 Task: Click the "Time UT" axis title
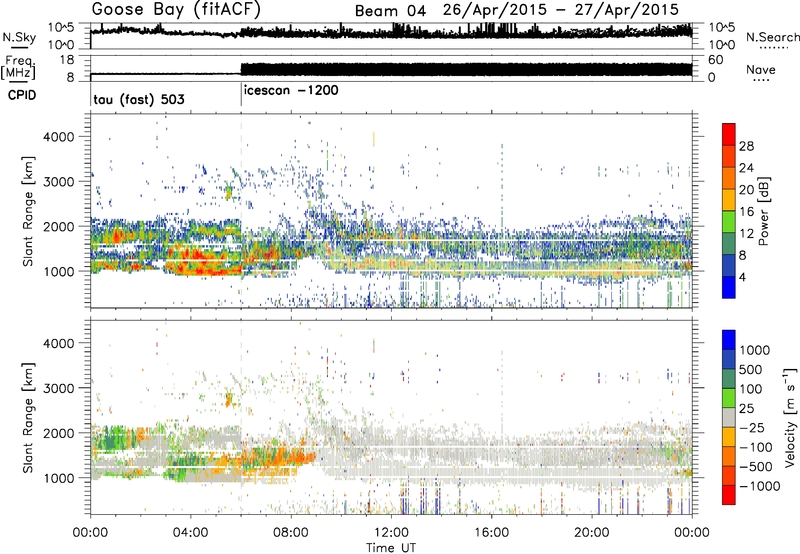[391, 547]
